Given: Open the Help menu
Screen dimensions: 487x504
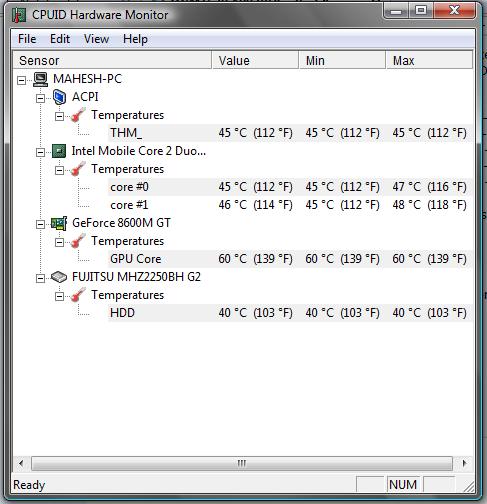Looking at the screenshot, I should point(135,39).
